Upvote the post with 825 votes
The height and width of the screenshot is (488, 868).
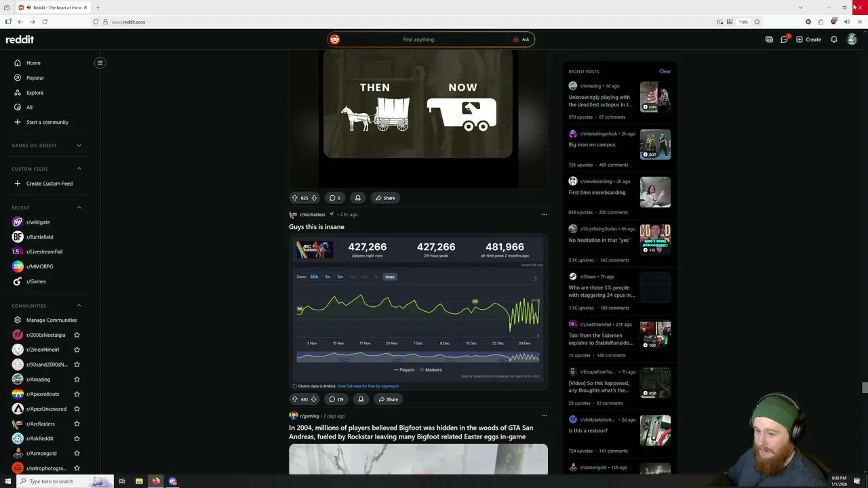coord(295,198)
